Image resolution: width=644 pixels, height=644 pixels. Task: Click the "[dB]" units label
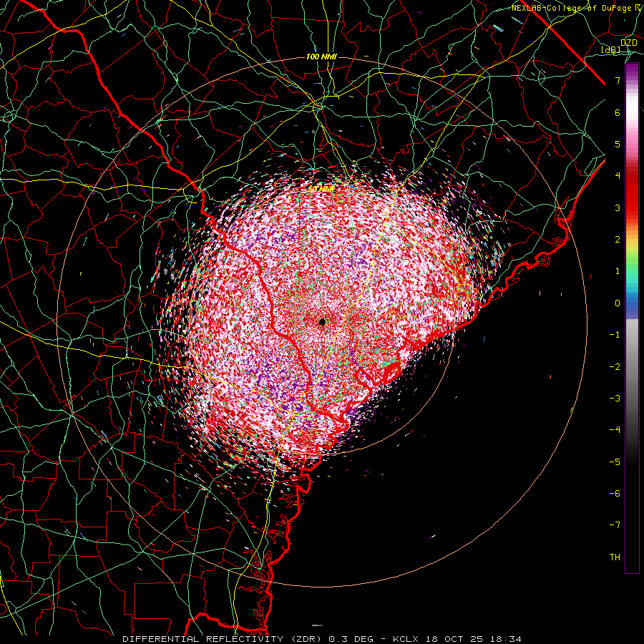pos(611,50)
